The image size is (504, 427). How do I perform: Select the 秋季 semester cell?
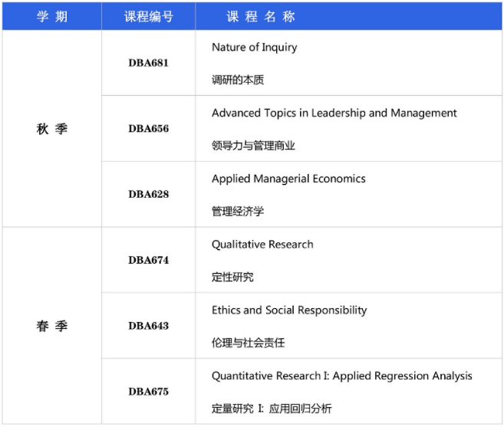[x=52, y=129]
